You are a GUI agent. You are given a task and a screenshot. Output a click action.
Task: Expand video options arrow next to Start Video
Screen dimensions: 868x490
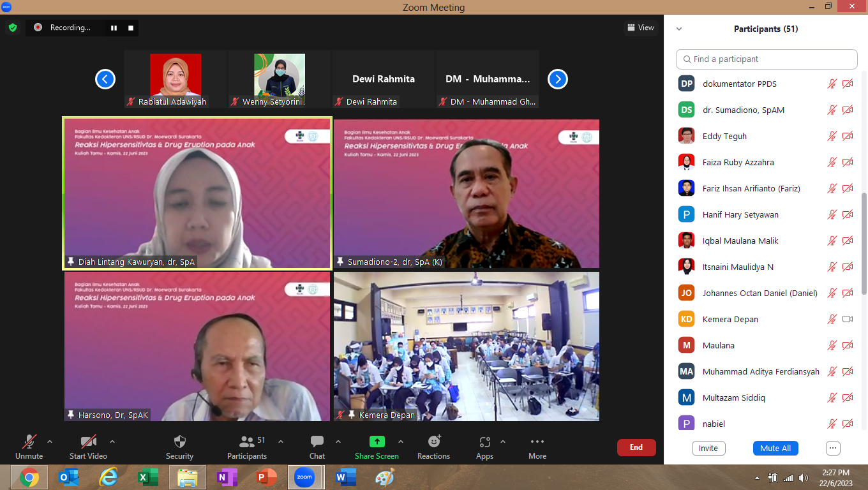pyautogui.click(x=112, y=442)
